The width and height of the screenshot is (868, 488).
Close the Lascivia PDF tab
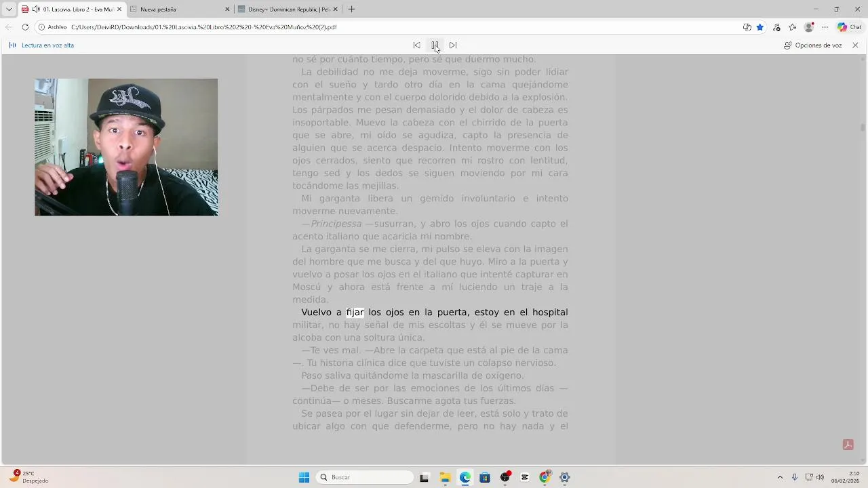(119, 9)
